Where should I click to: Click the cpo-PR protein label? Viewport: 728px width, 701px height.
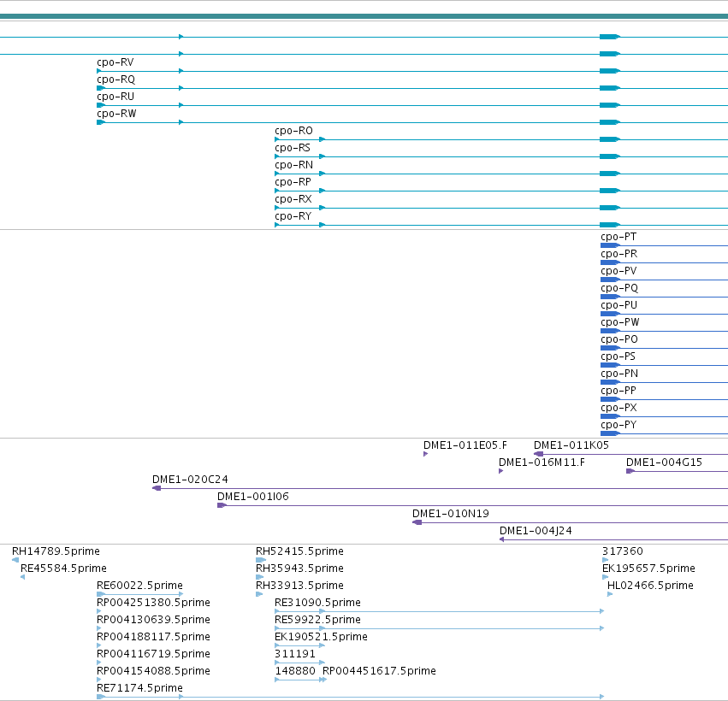(619, 254)
